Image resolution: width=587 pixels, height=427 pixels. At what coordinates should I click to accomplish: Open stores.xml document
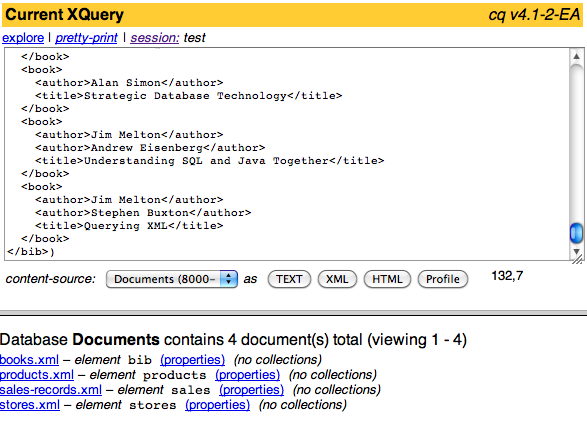click(x=30, y=405)
